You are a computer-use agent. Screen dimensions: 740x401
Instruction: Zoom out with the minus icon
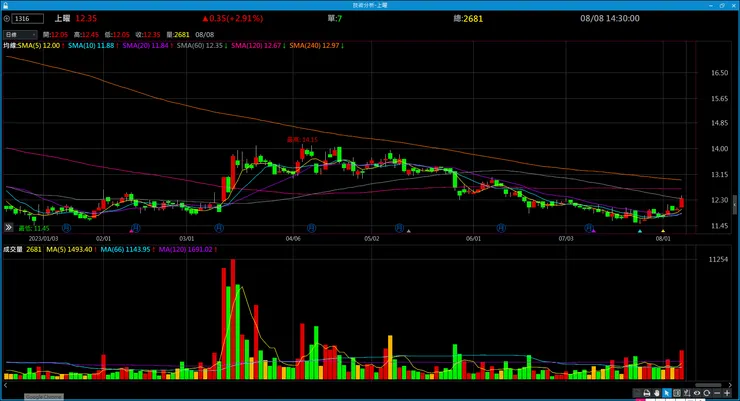click(717, 393)
